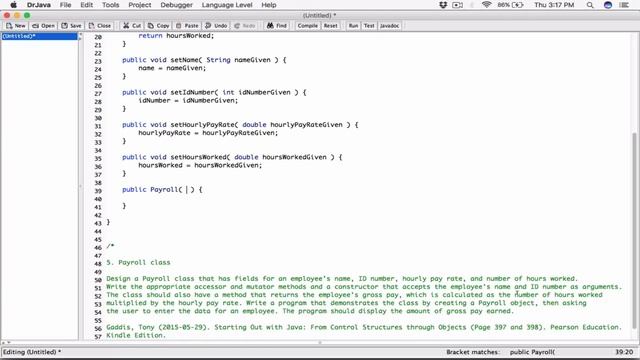
Task: Click the Siri icon in the menu bar
Action: click(608, 5)
